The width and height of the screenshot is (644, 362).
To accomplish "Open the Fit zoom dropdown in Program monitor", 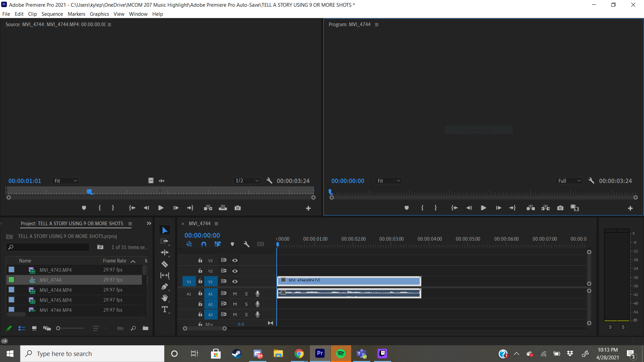I will click(388, 181).
